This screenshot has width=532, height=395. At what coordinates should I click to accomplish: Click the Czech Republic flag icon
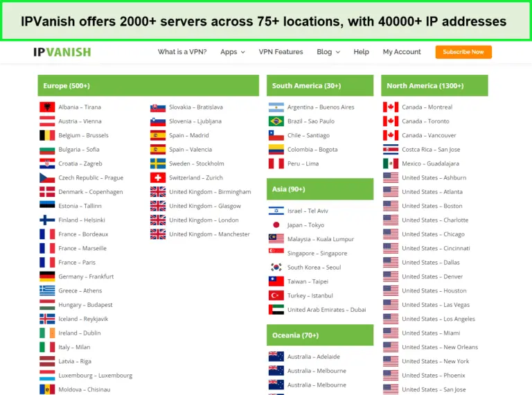pos(47,178)
